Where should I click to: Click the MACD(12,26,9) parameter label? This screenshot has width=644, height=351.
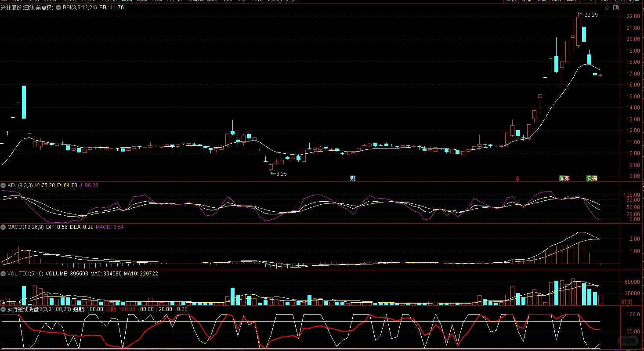(x=25, y=228)
